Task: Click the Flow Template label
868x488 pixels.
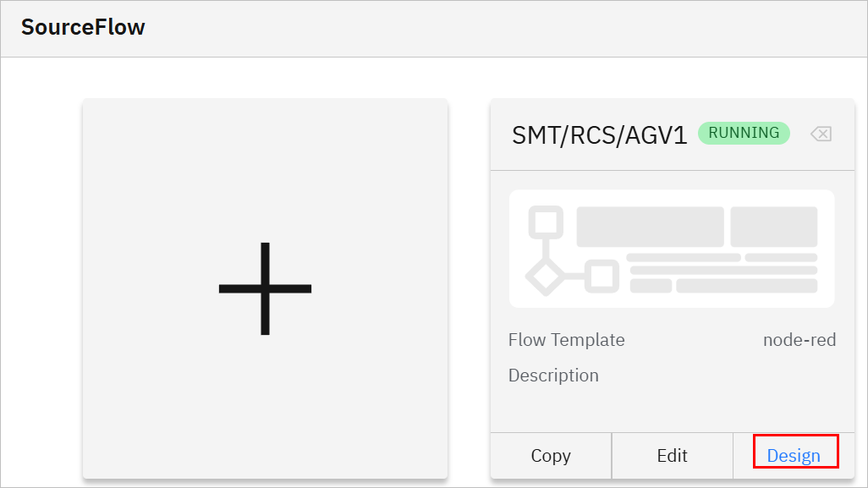Action: (566, 340)
